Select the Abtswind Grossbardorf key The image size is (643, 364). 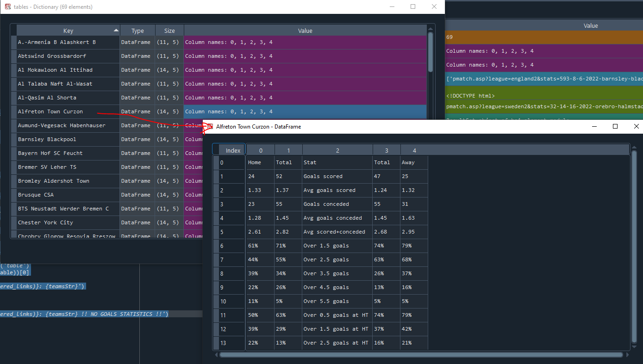coord(68,56)
